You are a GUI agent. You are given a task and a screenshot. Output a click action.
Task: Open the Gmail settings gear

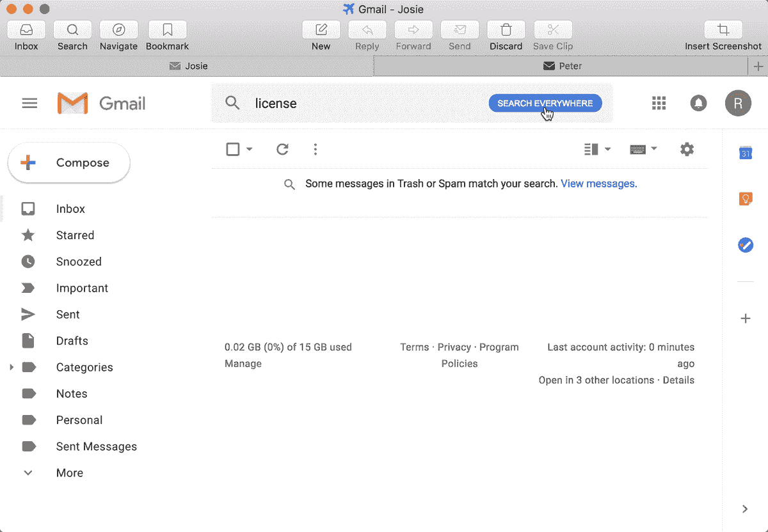tap(687, 149)
